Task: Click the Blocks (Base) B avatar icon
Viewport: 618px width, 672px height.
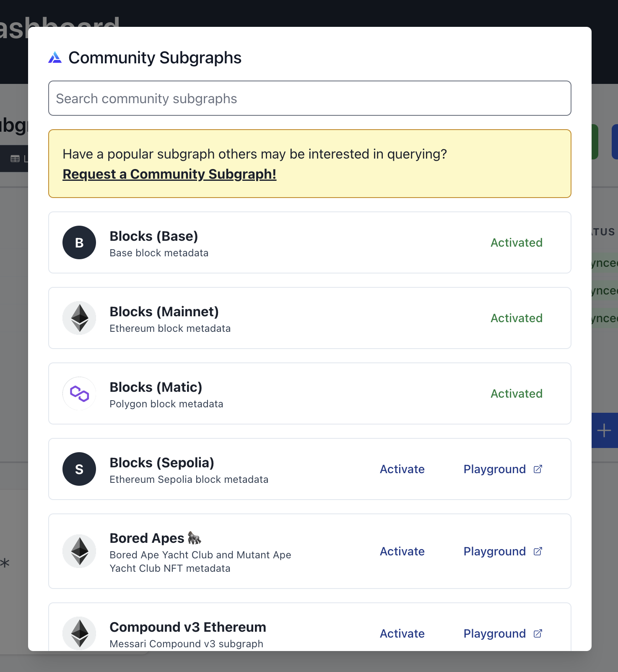Action: click(79, 242)
